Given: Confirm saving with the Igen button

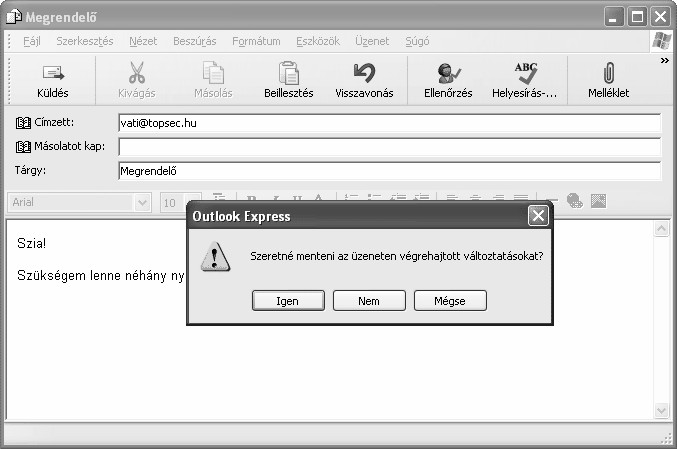Looking at the screenshot, I should pyautogui.click(x=288, y=300).
